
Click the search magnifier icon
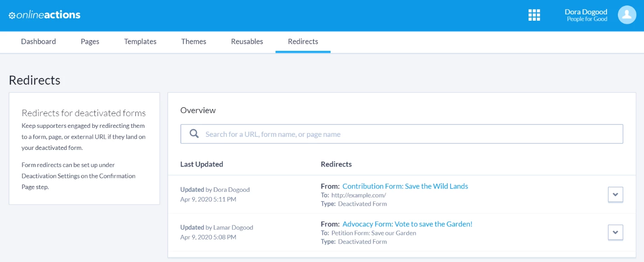point(194,134)
